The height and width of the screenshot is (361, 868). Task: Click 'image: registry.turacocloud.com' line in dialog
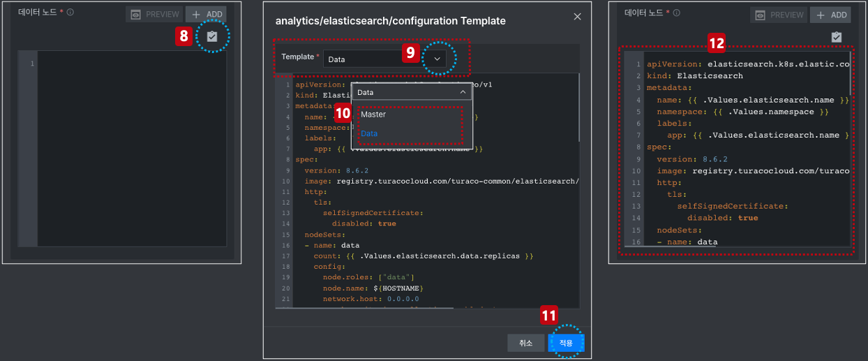[x=442, y=182]
